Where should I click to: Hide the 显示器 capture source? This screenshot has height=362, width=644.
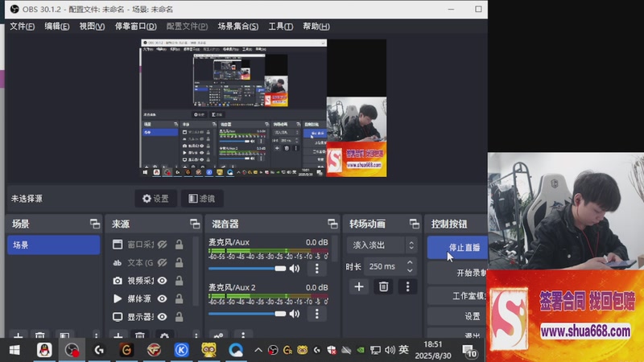tap(163, 317)
